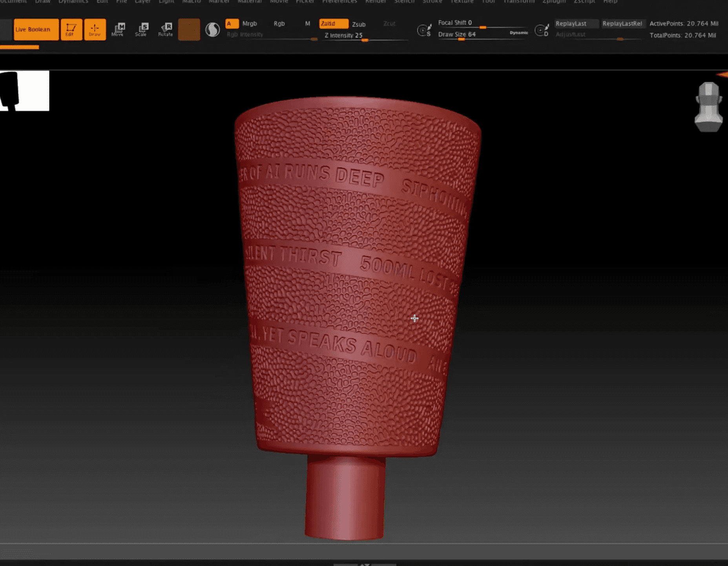The height and width of the screenshot is (566, 728).
Task: Click the sphere material gizmo icon
Action: tap(212, 29)
